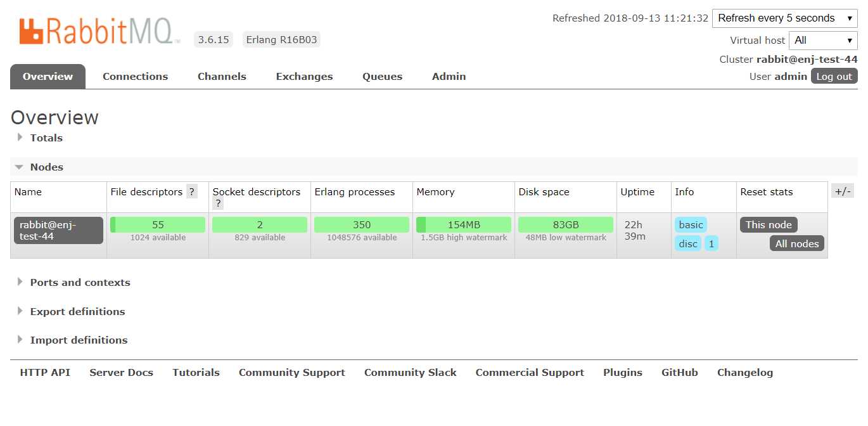Image resolution: width=868 pixels, height=426 pixels.
Task: Click the File descriptors 55 usage bar
Action: point(158,224)
